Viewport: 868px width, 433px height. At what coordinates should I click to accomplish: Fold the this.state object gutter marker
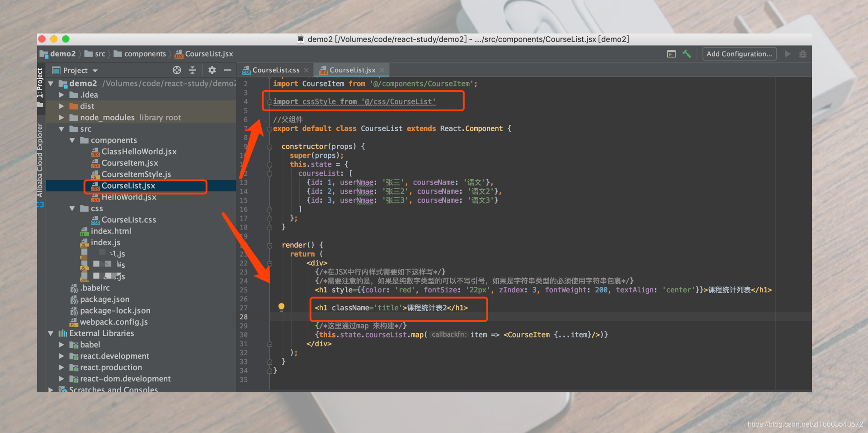pyautogui.click(x=269, y=165)
